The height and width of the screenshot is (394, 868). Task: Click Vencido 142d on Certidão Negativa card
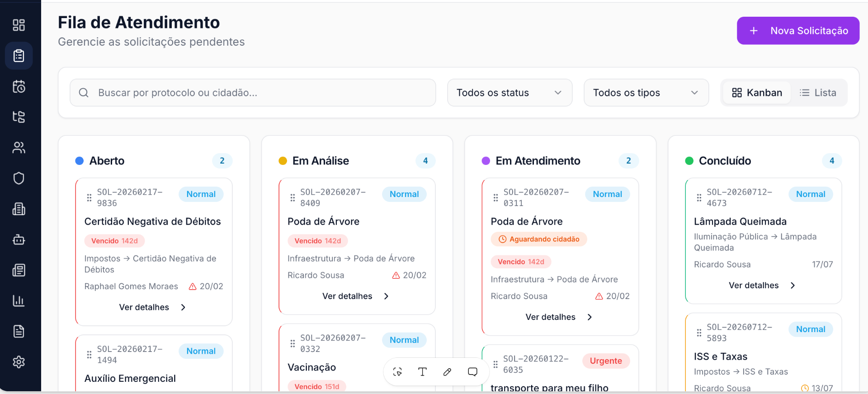pos(114,241)
